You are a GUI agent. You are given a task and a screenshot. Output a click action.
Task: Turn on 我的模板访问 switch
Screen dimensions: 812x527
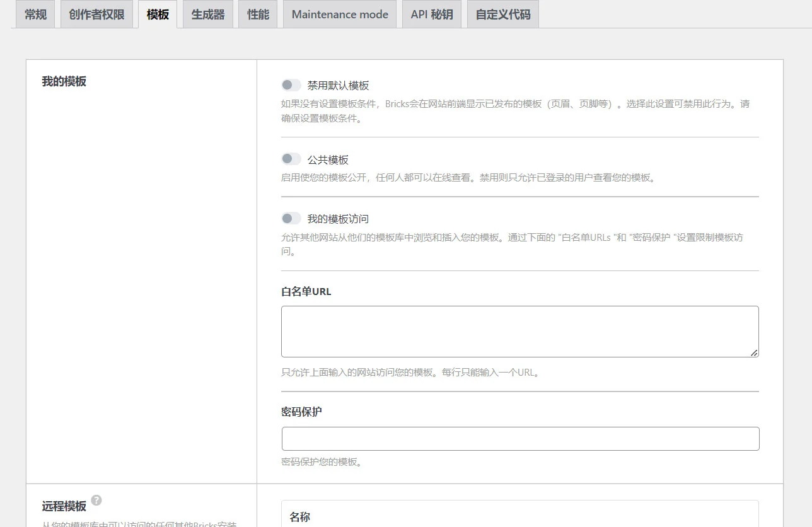pyautogui.click(x=291, y=218)
